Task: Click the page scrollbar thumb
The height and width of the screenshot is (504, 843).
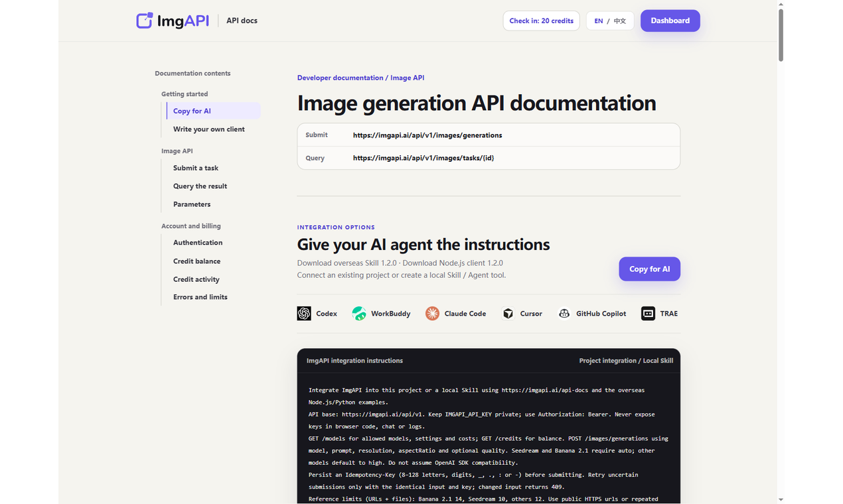Action: click(781, 35)
